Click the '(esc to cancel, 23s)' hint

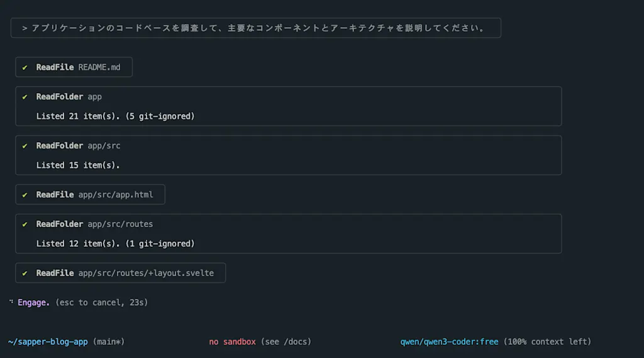tap(101, 303)
